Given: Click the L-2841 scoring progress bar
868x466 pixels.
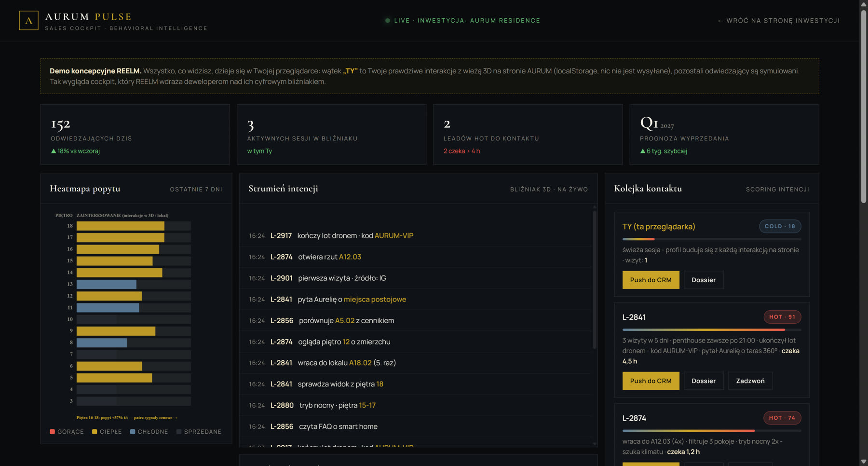Looking at the screenshot, I should click(712, 330).
